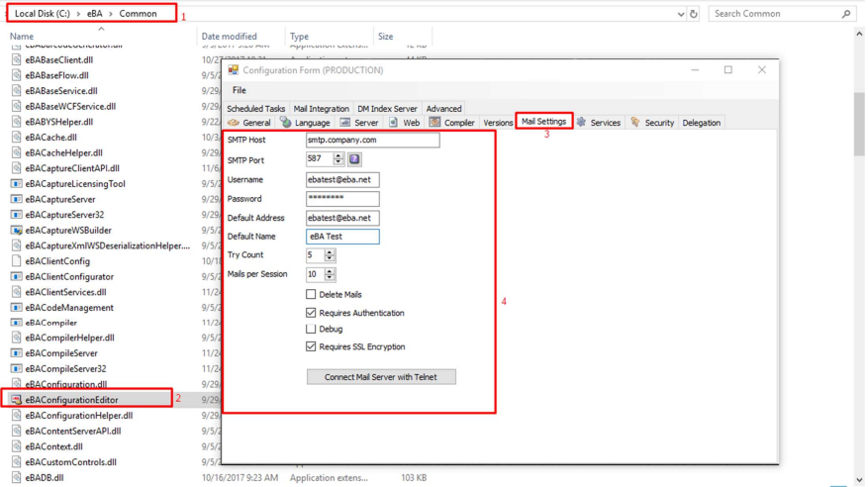The image size is (868, 487).
Task: Click the refresh icon in address bar
Action: point(694,14)
